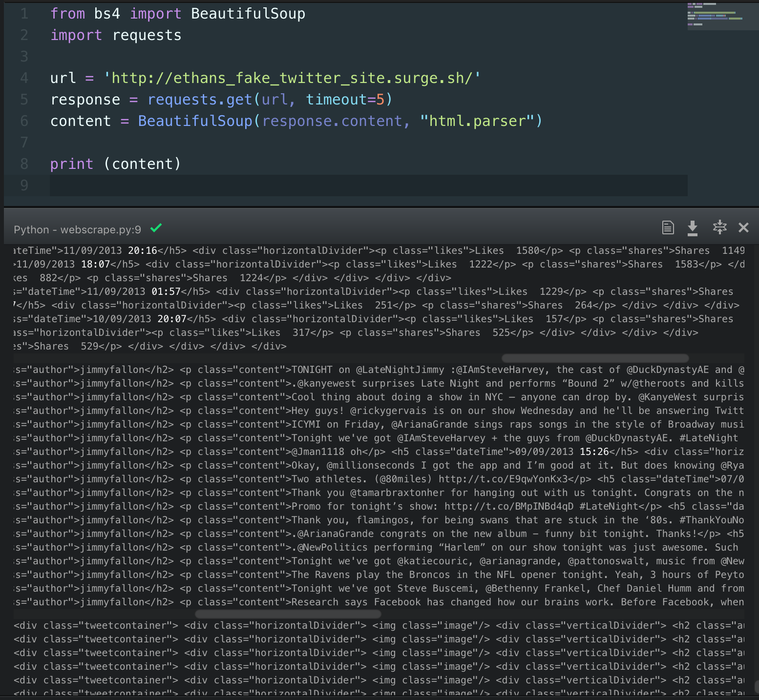This screenshot has width=759, height=700.
Task: Click the minimap preview in the editor
Action: [715, 15]
